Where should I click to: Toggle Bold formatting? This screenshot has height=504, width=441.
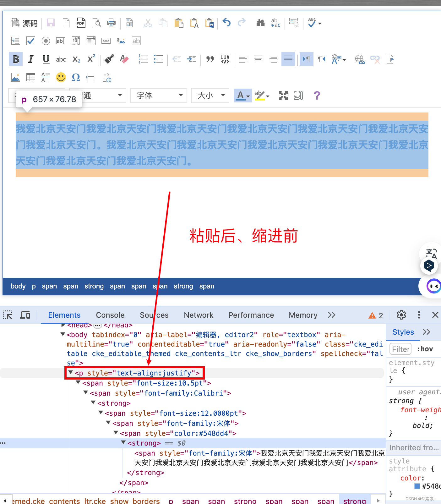pyautogui.click(x=16, y=59)
